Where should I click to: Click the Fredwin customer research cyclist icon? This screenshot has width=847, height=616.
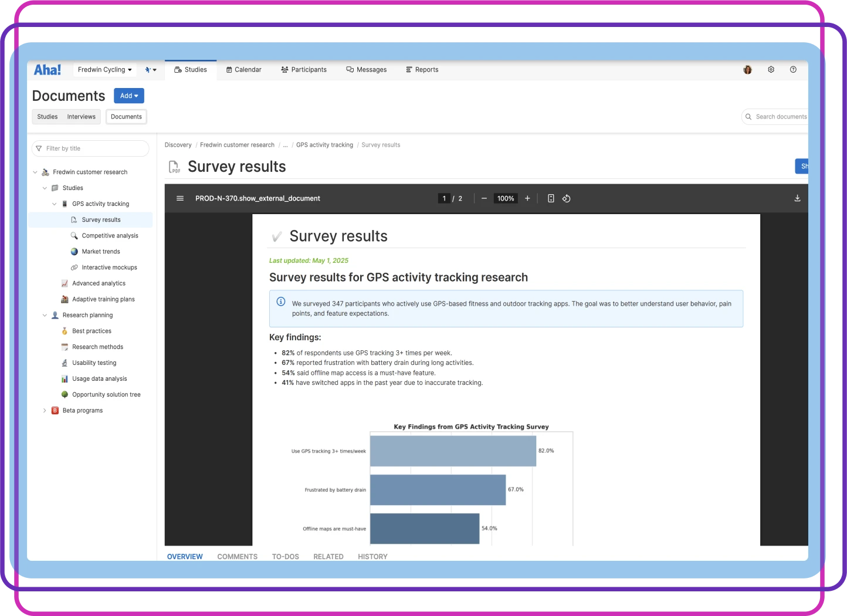tap(45, 172)
